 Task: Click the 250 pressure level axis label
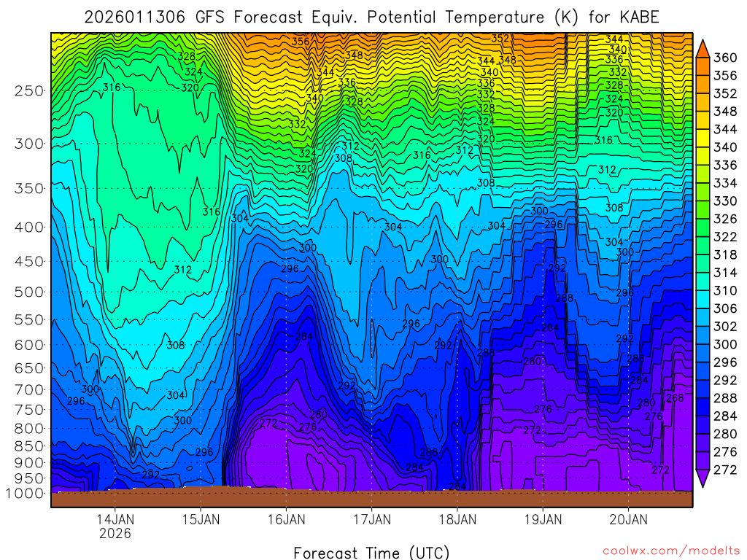coord(29,90)
